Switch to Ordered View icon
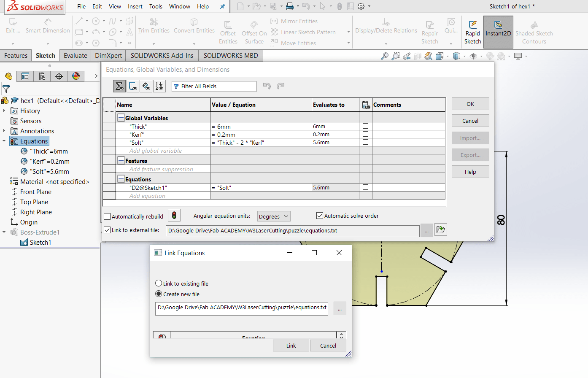This screenshot has width=588, height=378. [159, 86]
